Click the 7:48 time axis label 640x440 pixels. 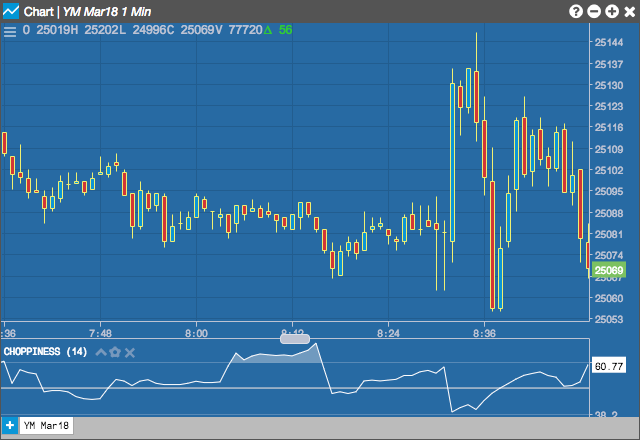click(x=100, y=333)
